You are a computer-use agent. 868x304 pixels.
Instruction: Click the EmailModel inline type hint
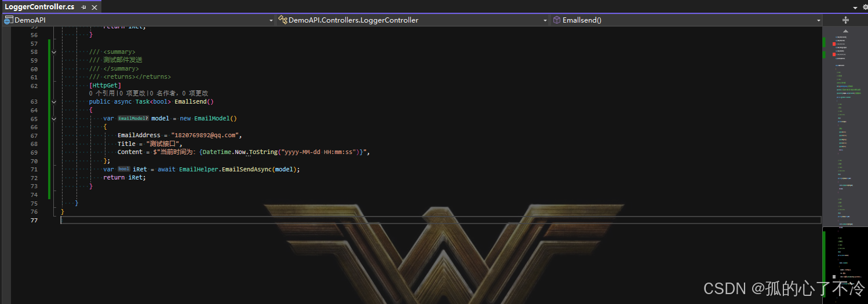[133, 119]
